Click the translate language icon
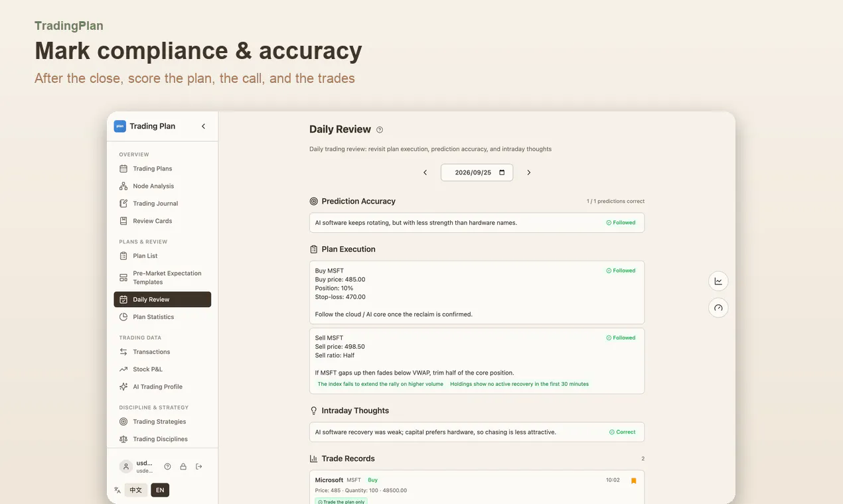843x504 pixels. coord(117,490)
